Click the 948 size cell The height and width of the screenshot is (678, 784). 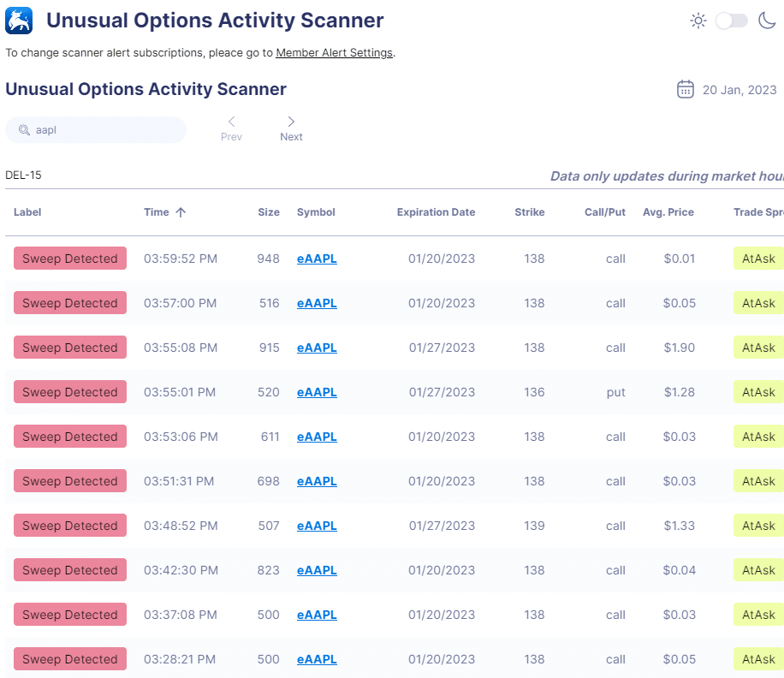click(x=269, y=259)
